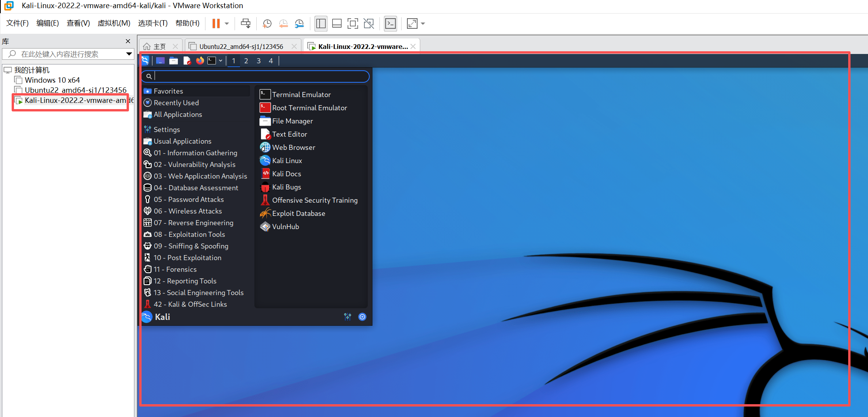Open the 虚拟机(M) menu
Viewport: 868px width, 417px height.
coord(114,23)
